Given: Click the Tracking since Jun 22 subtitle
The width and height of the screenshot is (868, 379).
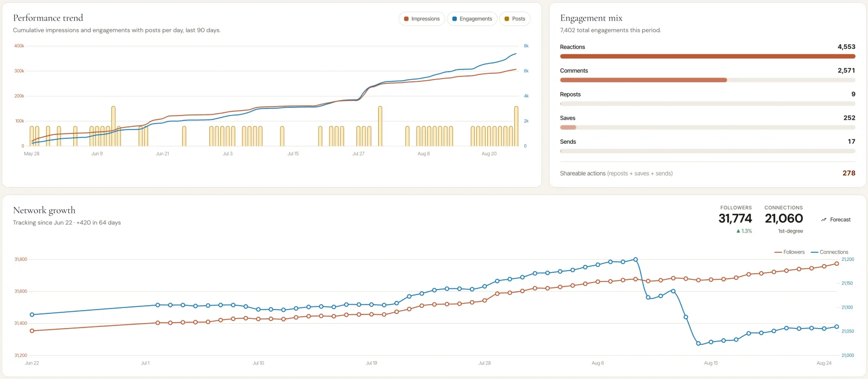Looking at the screenshot, I should 67,223.
